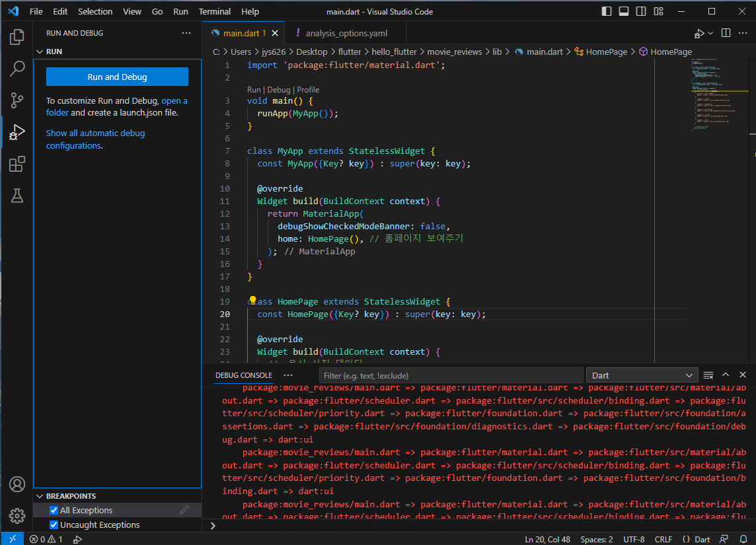The height and width of the screenshot is (545, 756).
Task: Click the debug console Filter input
Action: pyautogui.click(x=451, y=375)
